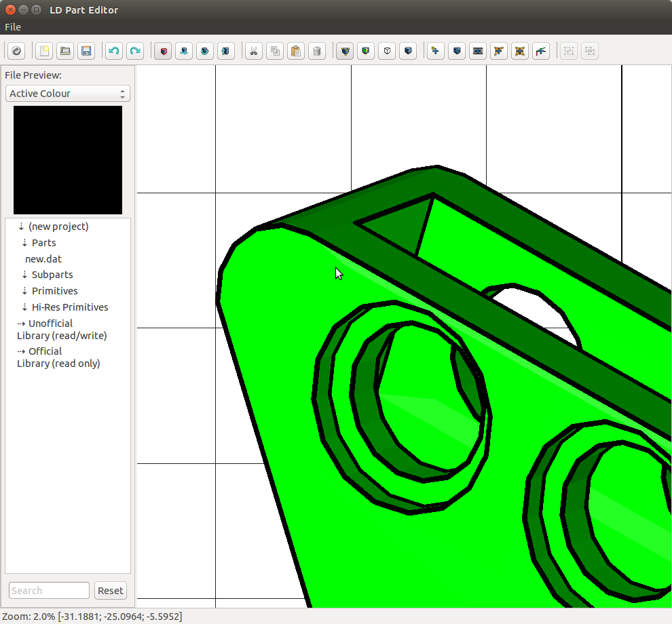Redo the last undone action
Screen dimensions: 672x624
click(x=135, y=51)
